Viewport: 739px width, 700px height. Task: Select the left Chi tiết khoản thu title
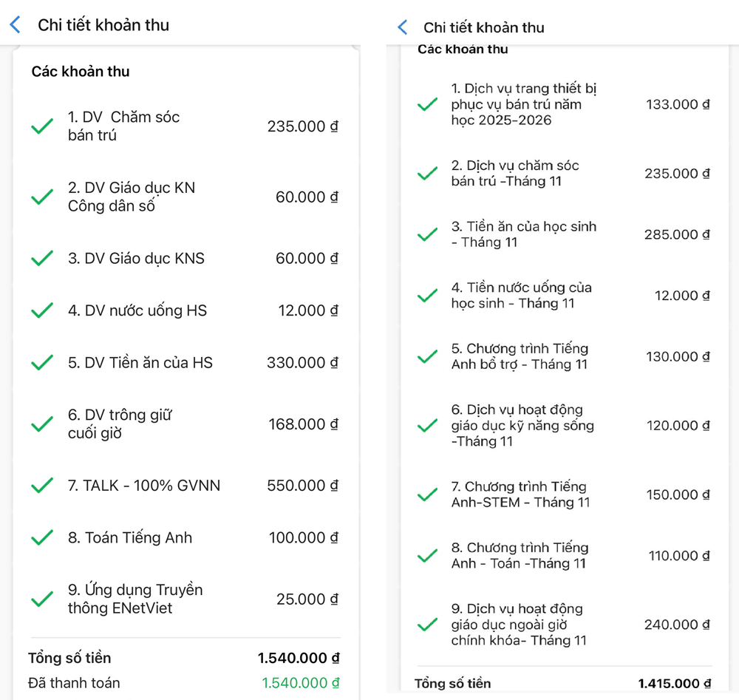tap(103, 24)
